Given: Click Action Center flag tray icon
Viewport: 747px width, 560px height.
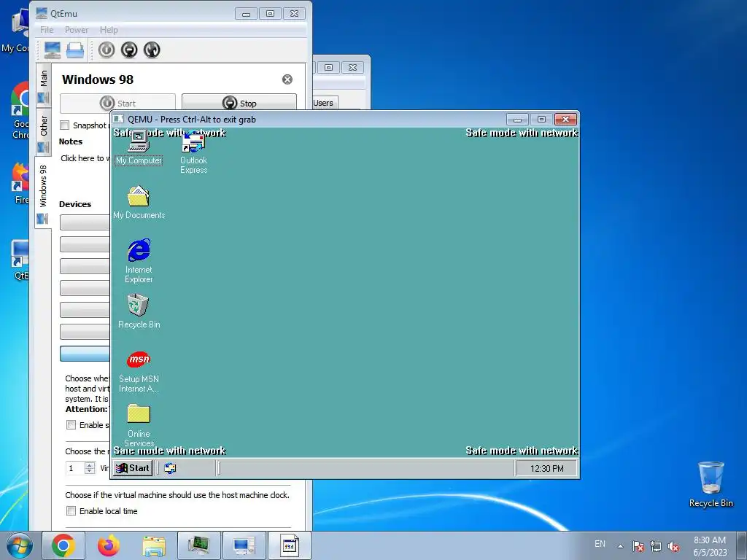Looking at the screenshot, I should point(638,546).
